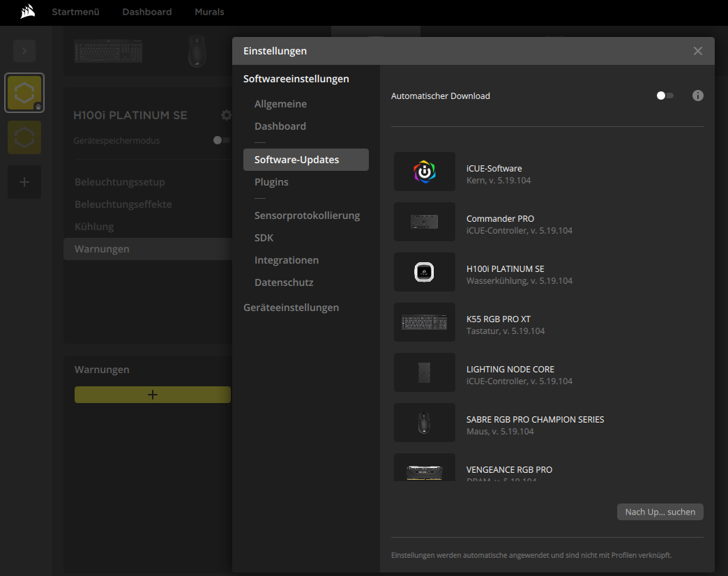Open the Startmenü tab
The image size is (728, 576).
click(76, 12)
